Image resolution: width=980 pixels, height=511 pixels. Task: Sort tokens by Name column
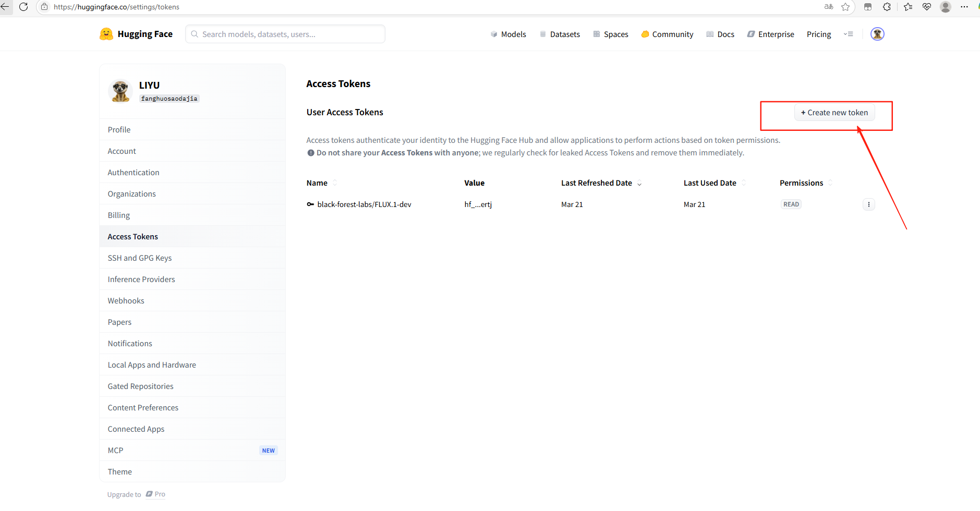[322, 183]
